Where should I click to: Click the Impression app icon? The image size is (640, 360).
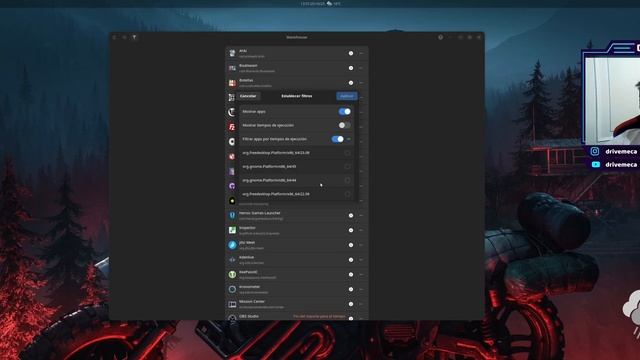pos(232,230)
